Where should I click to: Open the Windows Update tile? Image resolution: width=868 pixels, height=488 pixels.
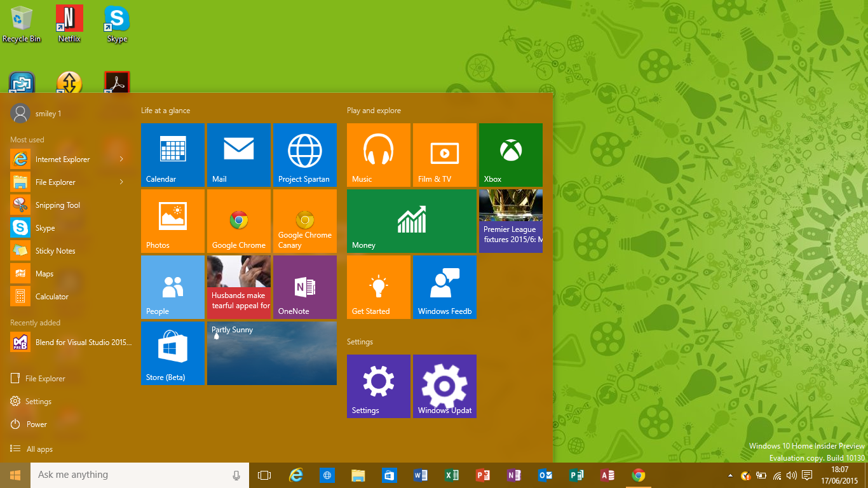tap(445, 386)
